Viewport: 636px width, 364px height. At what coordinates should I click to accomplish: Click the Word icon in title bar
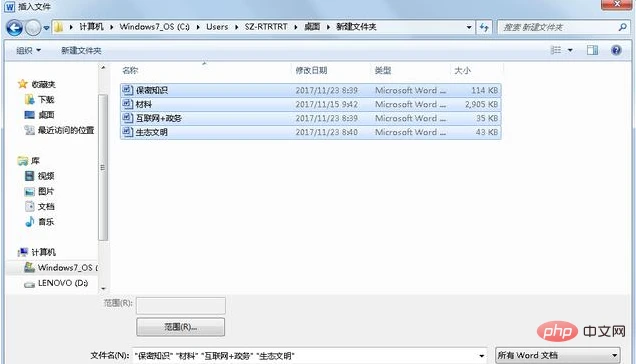click(x=9, y=6)
